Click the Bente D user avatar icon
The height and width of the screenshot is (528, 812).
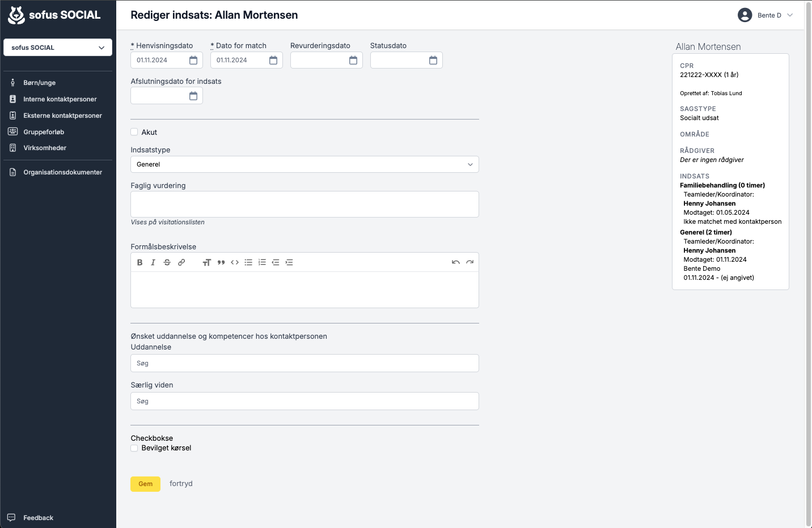click(x=745, y=15)
